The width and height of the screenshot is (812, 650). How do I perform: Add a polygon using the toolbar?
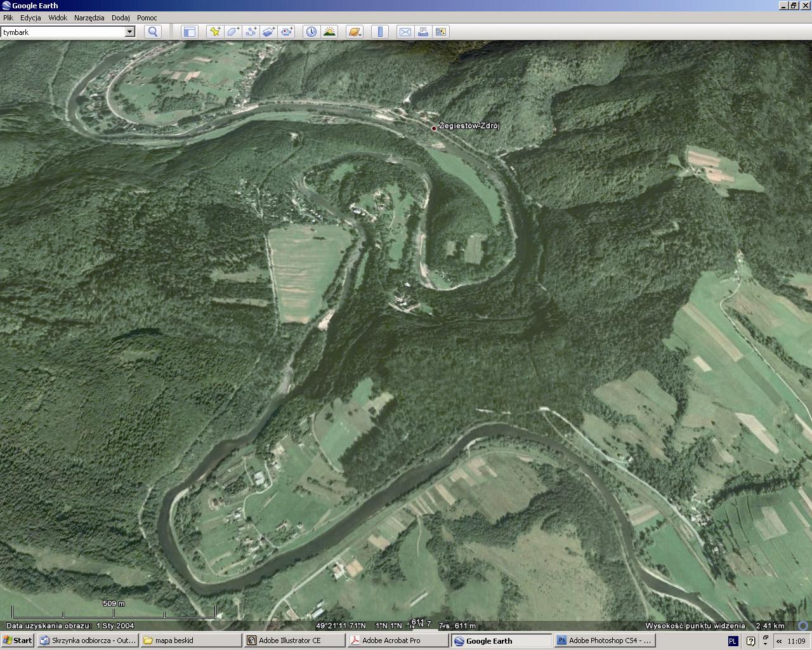233,32
